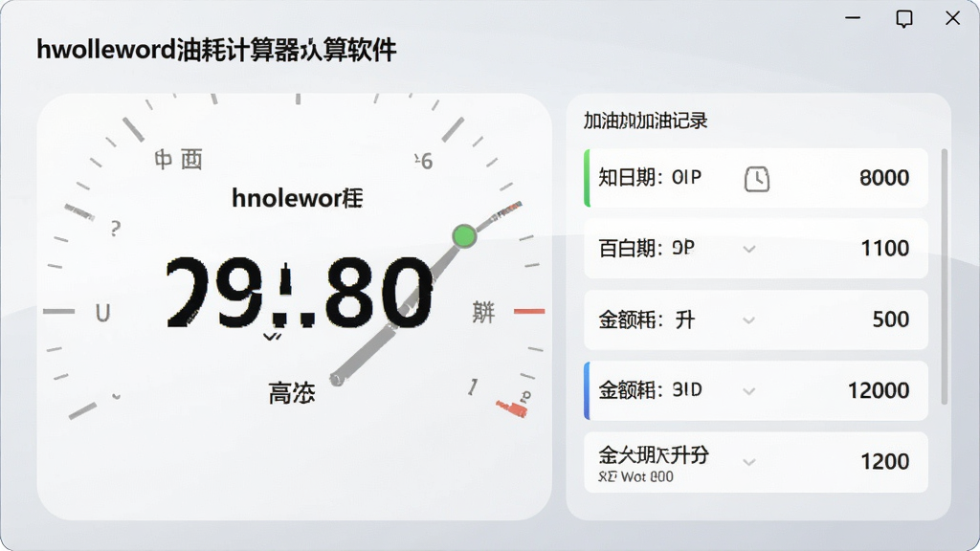This screenshot has height=551, width=980.
Task: Click the row label ending in "9P"
Action: tap(646, 249)
